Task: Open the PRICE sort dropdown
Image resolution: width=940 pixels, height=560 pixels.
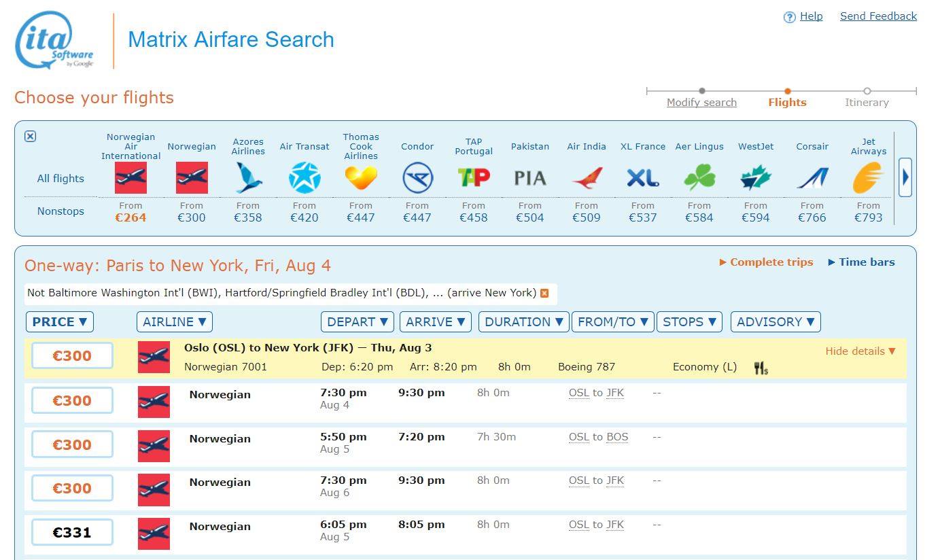Action: [60, 322]
